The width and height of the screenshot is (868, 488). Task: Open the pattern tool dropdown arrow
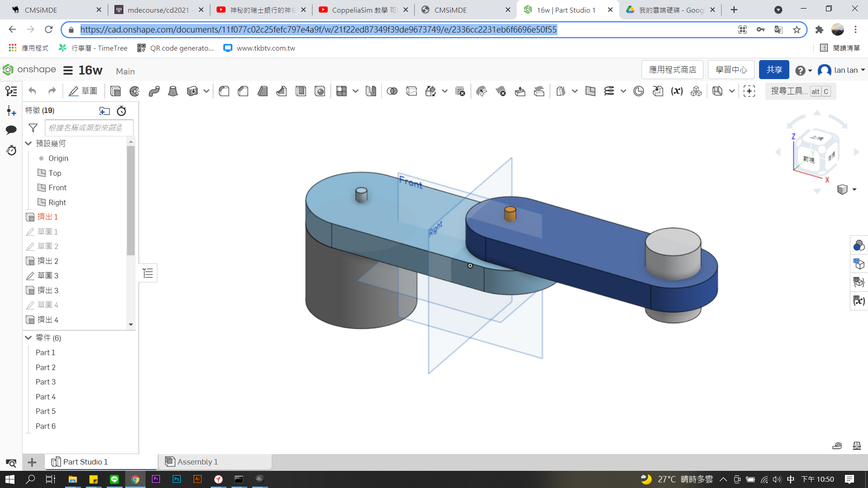coord(355,91)
